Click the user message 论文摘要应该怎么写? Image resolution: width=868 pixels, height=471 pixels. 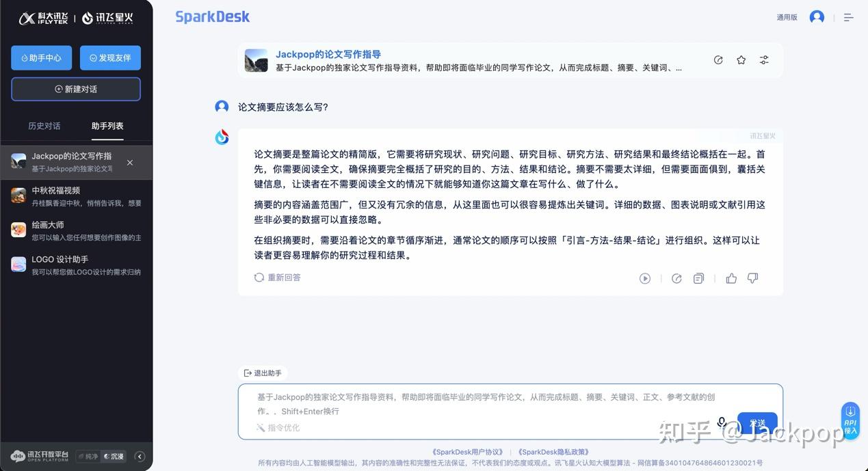[283, 107]
